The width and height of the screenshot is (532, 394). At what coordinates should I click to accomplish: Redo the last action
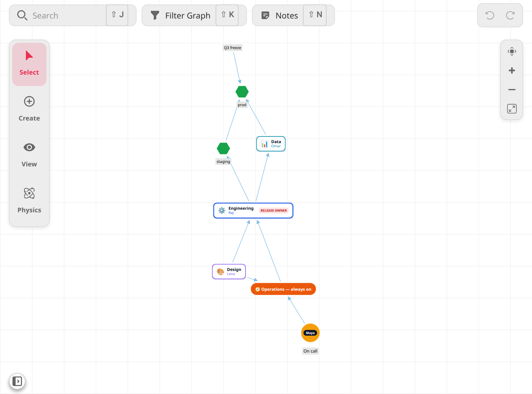[x=510, y=15]
